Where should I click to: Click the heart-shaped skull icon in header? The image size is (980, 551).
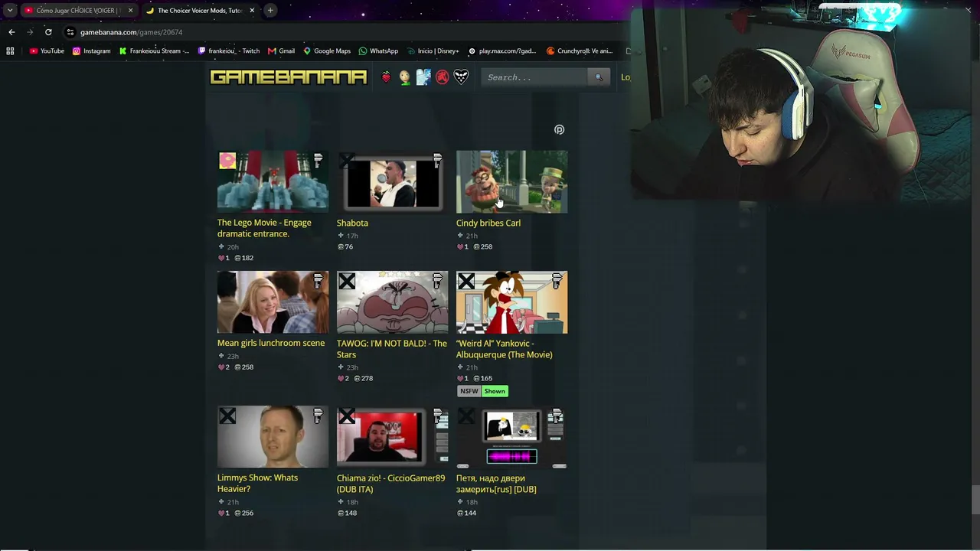[x=461, y=77]
